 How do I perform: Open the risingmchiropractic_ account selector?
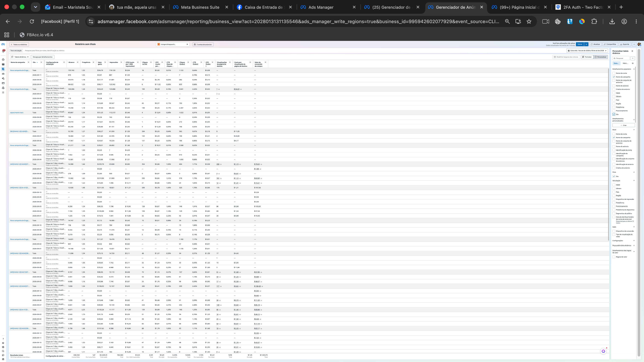(x=173, y=44)
